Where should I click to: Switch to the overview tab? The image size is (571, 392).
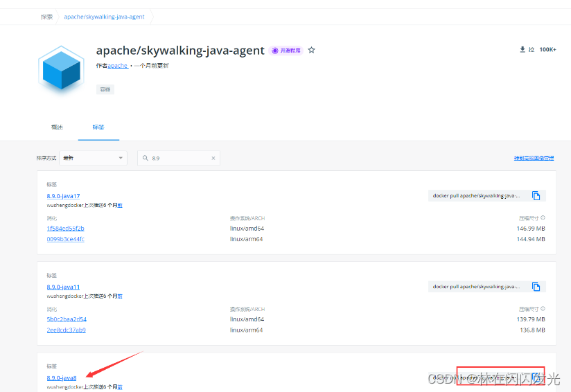[58, 127]
